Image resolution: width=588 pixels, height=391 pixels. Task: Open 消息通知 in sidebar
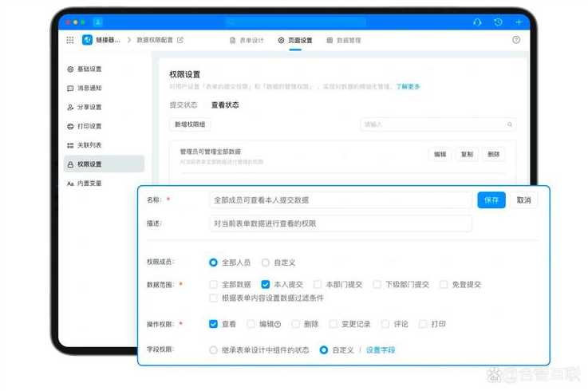click(104, 89)
